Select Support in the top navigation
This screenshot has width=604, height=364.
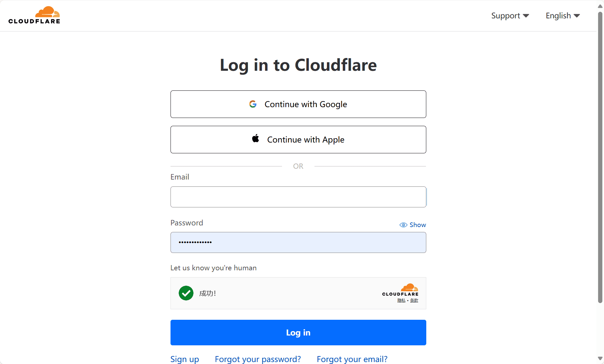click(506, 15)
